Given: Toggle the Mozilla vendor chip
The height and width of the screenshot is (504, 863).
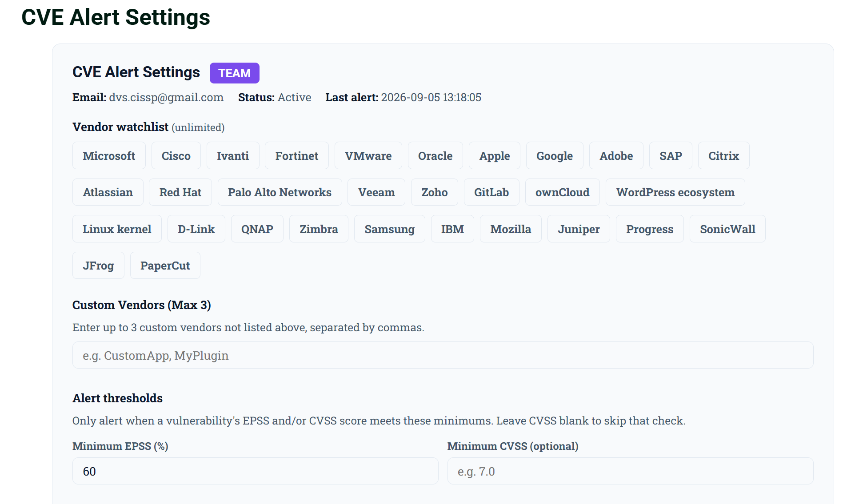Looking at the screenshot, I should click(511, 229).
